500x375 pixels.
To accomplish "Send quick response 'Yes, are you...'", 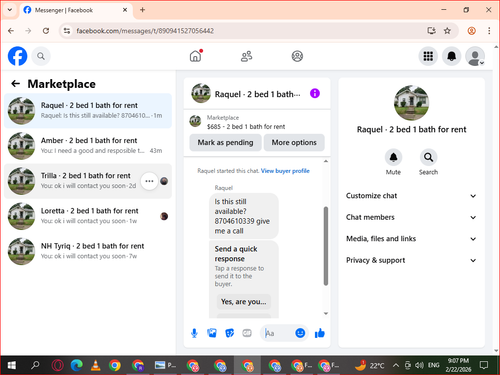I will [244, 302].
